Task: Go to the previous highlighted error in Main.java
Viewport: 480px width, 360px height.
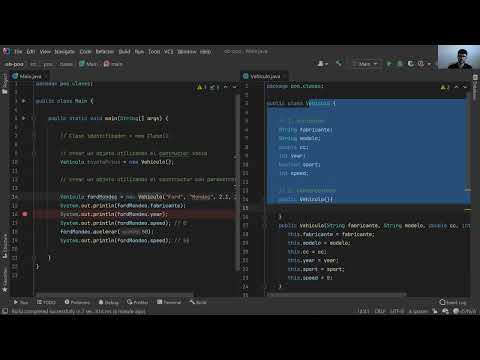Action: point(226,87)
